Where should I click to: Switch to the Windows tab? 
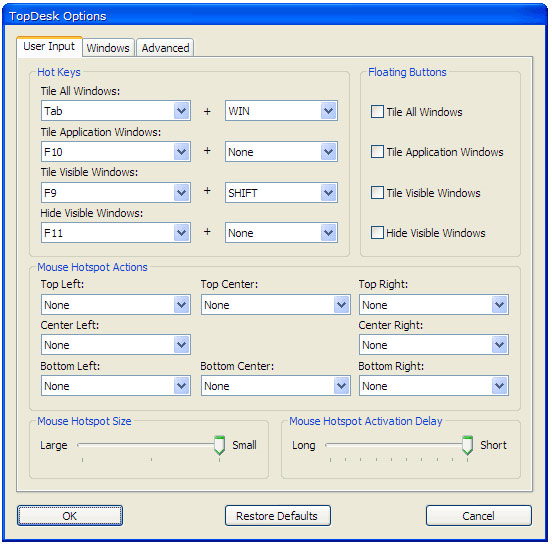(x=108, y=48)
